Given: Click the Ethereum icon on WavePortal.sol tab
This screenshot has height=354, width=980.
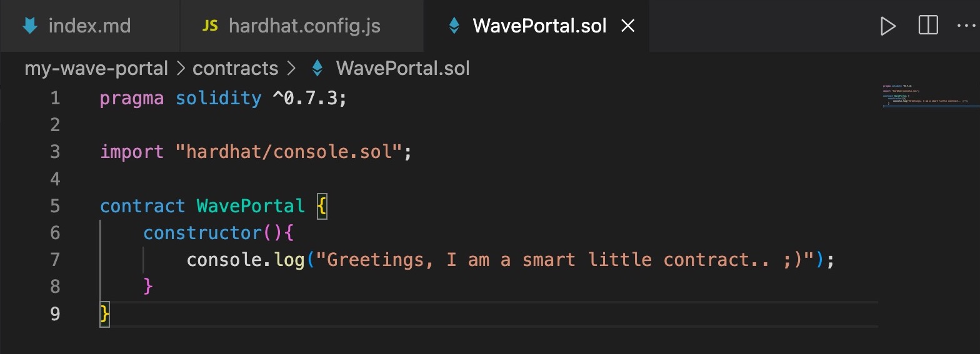Looking at the screenshot, I should pos(454,26).
